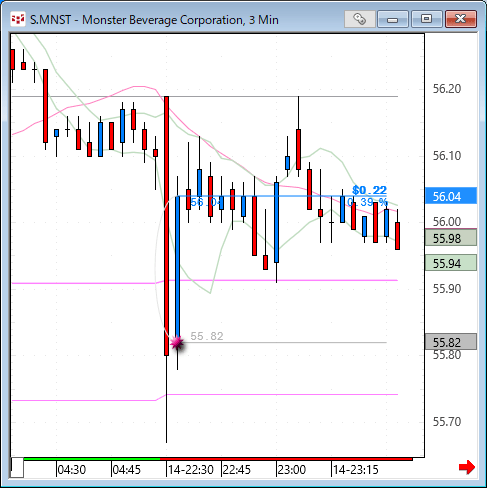Click the red session bar above 22:45
The height and width of the screenshot is (488, 487).
click(286, 459)
